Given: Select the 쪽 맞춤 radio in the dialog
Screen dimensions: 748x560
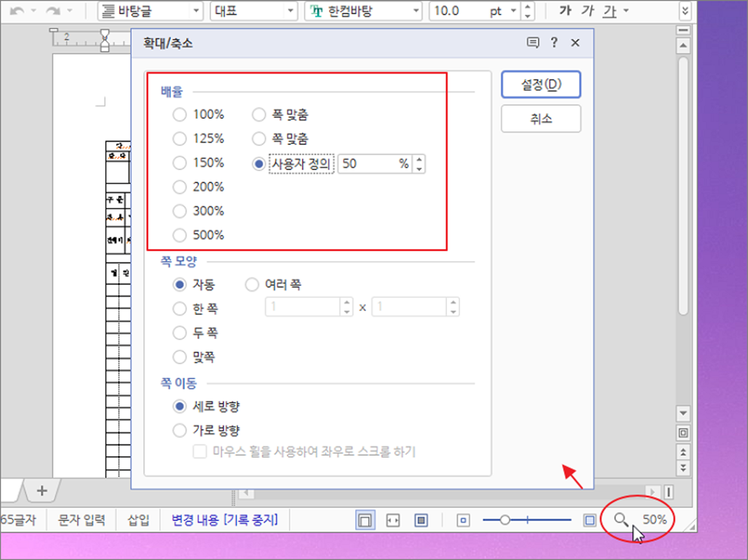Looking at the screenshot, I should coord(258,139).
